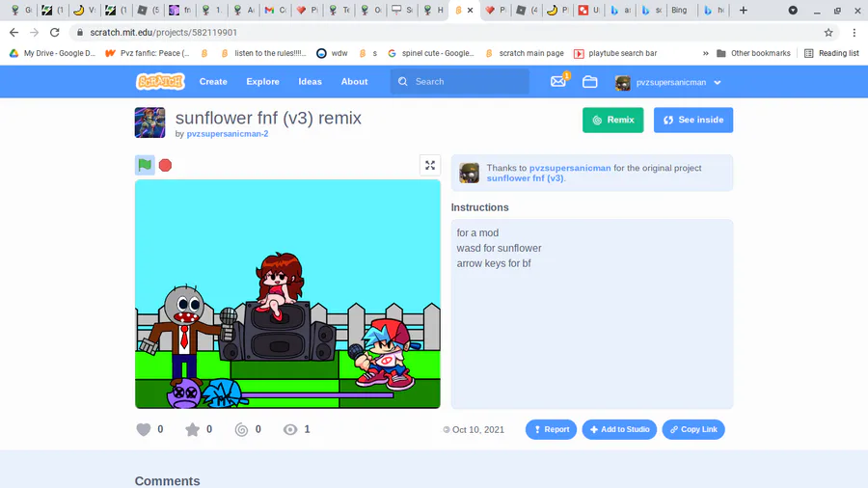
Task: Click the red stop sign button
Action: [x=165, y=165]
